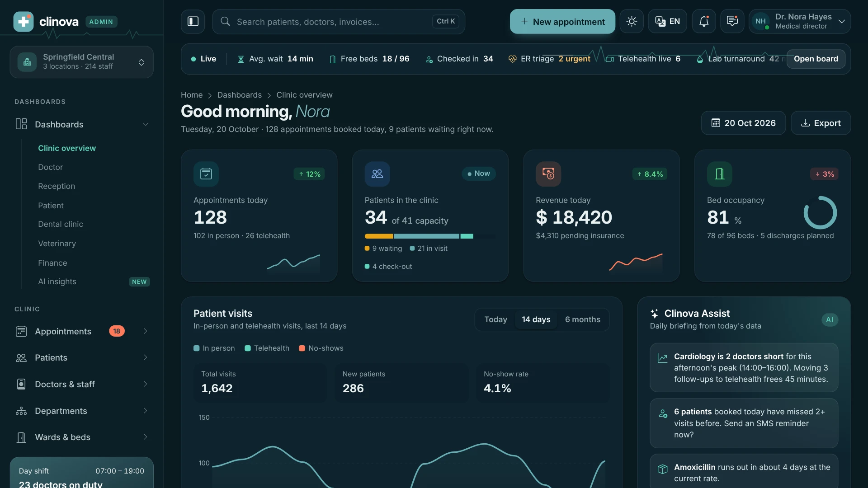The height and width of the screenshot is (488, 868).
Task: Click the Export button
Action: (x=821, y=123)
